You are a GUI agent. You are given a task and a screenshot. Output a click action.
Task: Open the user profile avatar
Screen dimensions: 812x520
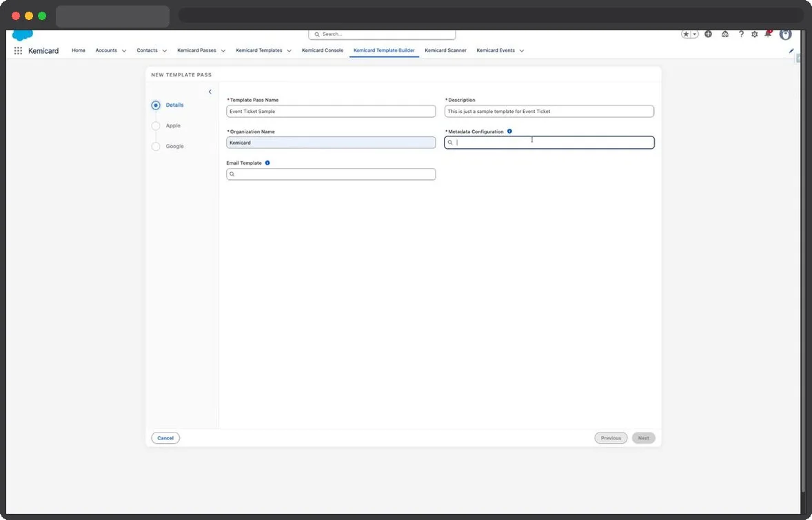(786, 34)
